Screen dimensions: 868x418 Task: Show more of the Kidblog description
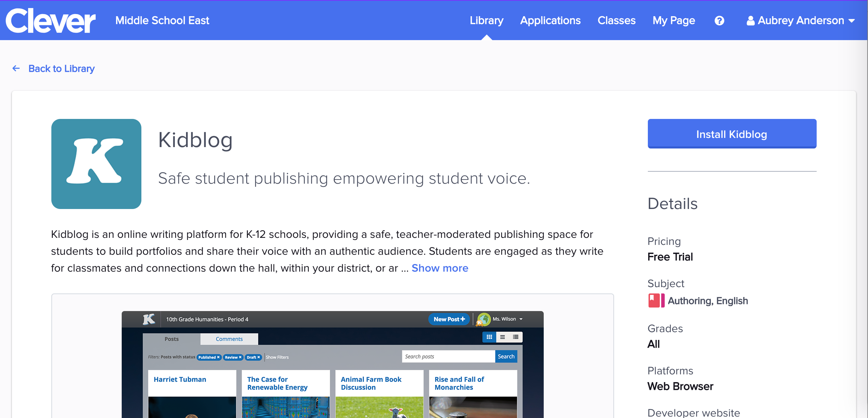[440, 268]
